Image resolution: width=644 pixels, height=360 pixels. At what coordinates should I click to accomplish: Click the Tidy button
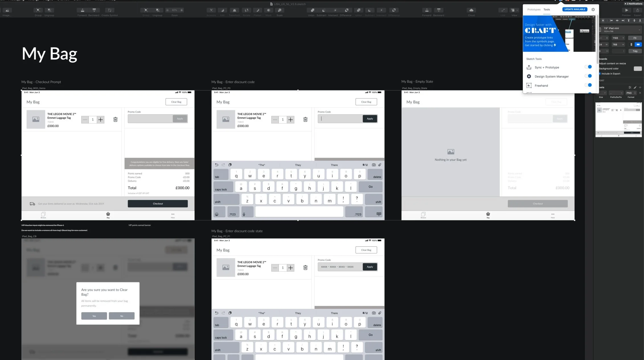point(635,51)
